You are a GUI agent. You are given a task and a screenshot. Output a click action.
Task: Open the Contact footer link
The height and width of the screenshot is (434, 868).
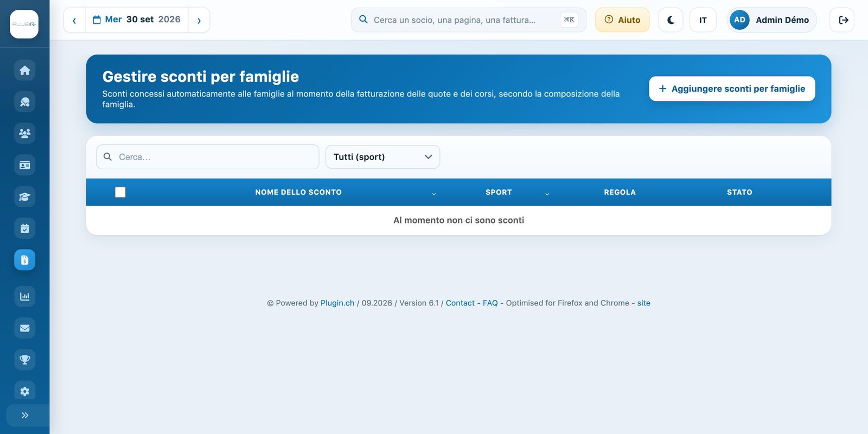pos(460,303)
